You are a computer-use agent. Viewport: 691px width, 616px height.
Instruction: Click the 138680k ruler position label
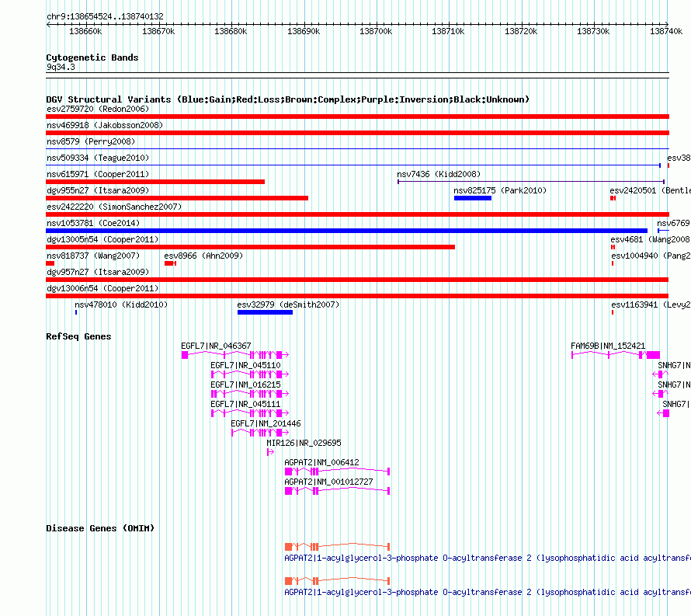coord(231,31)
